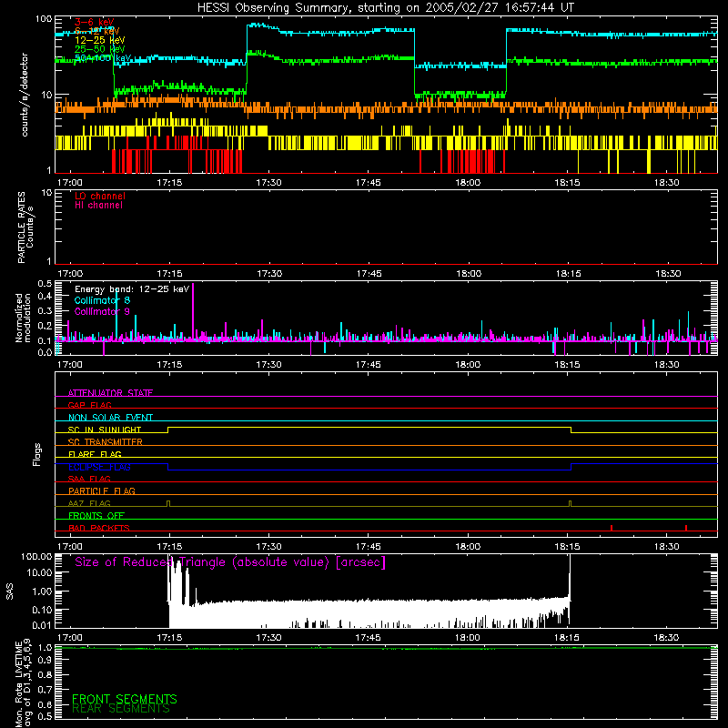This screenshot has width=728, height=728.
Task: Click the A4Z FLAG label
Action: tap(89, 503)
